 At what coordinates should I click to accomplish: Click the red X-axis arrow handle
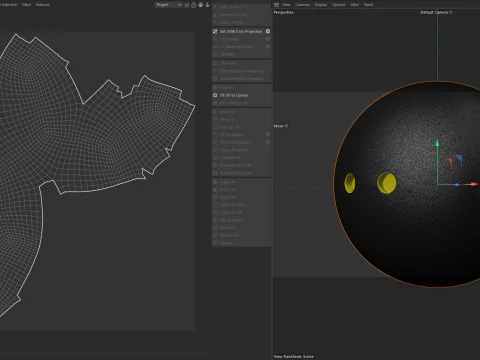[474, 184]
